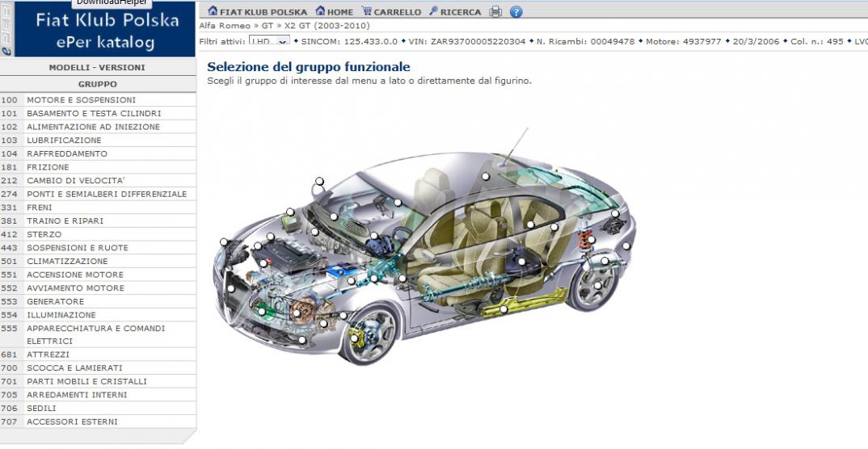Click the hotspot on the front brake caliper

[354, 338]
